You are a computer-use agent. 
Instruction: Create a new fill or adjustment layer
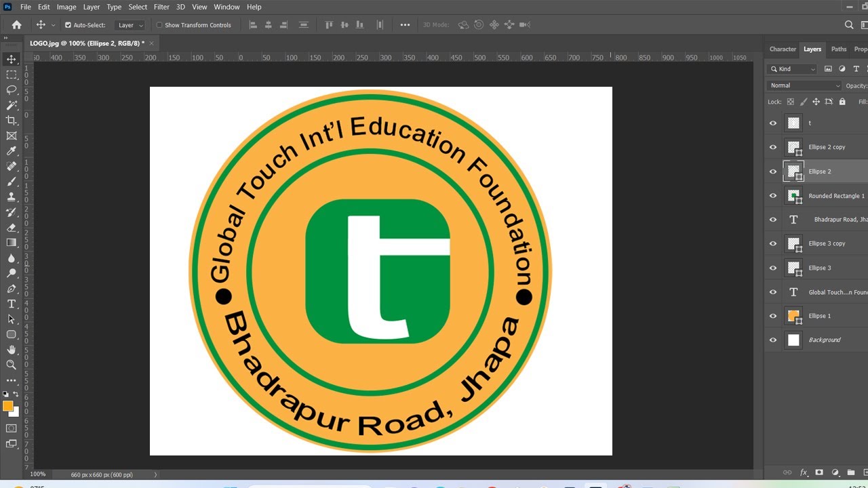[x=835, y=472]
